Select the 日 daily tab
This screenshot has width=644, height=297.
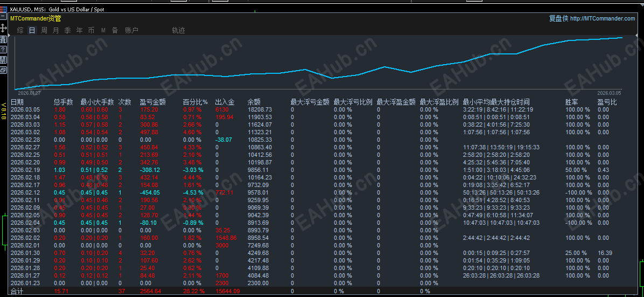point(32,30)
